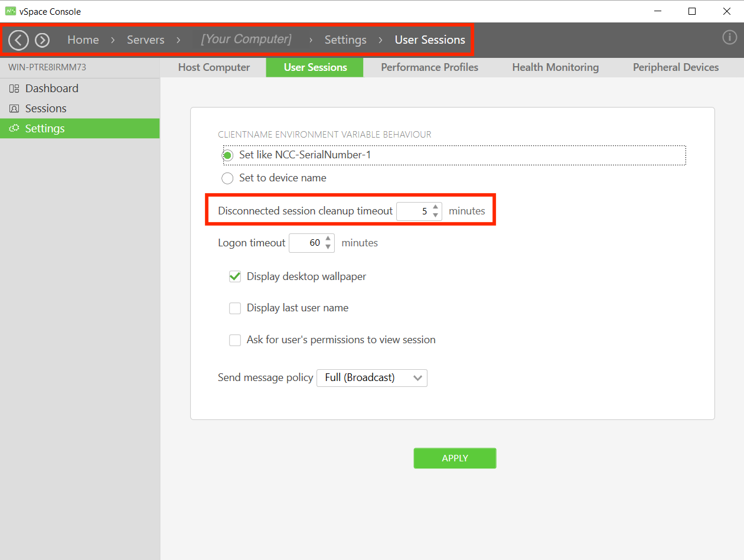Select 'Set like NCC-SerialNumber-1' radio option
744x560 pixels.
point(227,155)
